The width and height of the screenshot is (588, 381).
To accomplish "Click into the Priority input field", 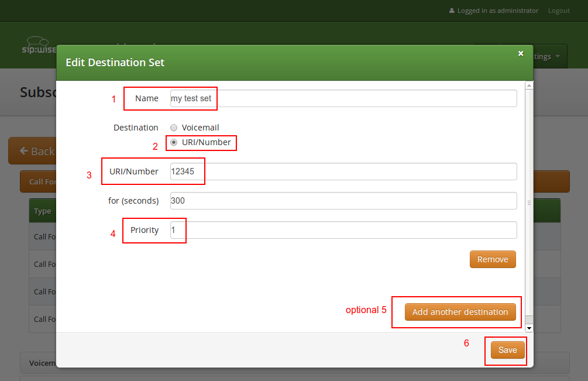I will point(343,230).
